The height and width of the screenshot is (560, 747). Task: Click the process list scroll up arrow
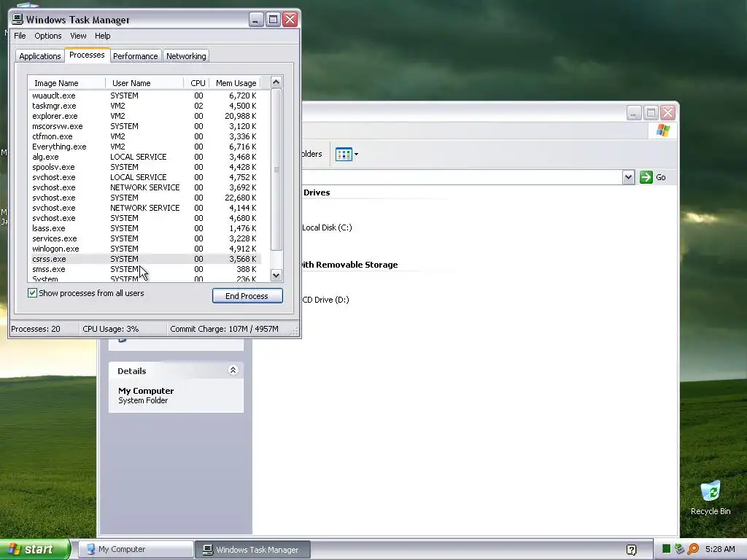coord(276,82)
